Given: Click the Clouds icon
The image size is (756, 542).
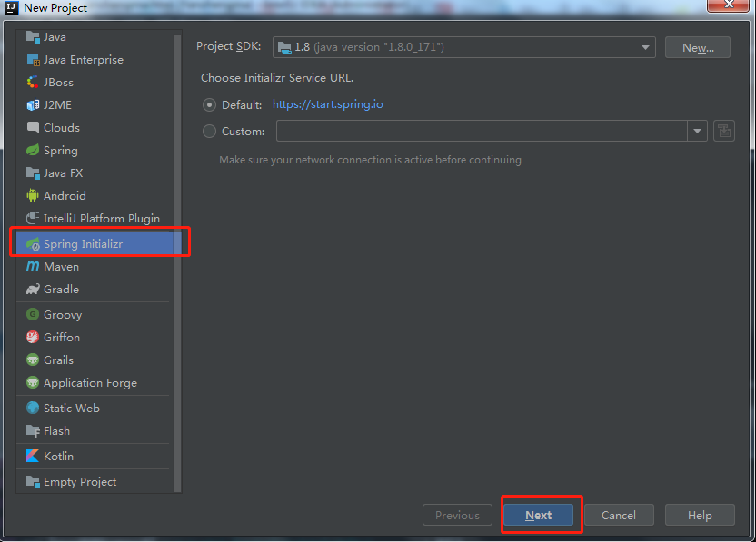Looking at the screenshot, I should pyautogui.click(x=33, y=128).
